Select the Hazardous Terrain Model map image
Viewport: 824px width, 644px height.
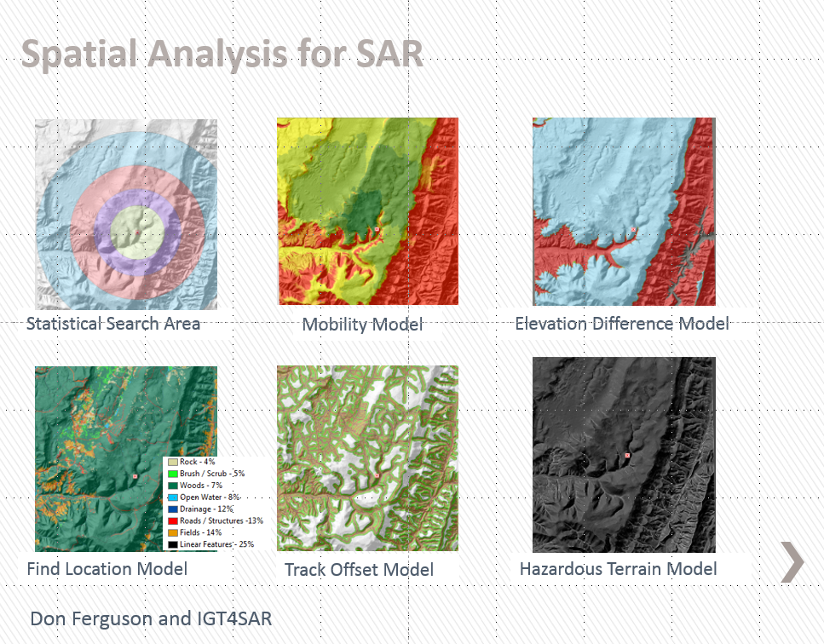click(x=624, y=455)
